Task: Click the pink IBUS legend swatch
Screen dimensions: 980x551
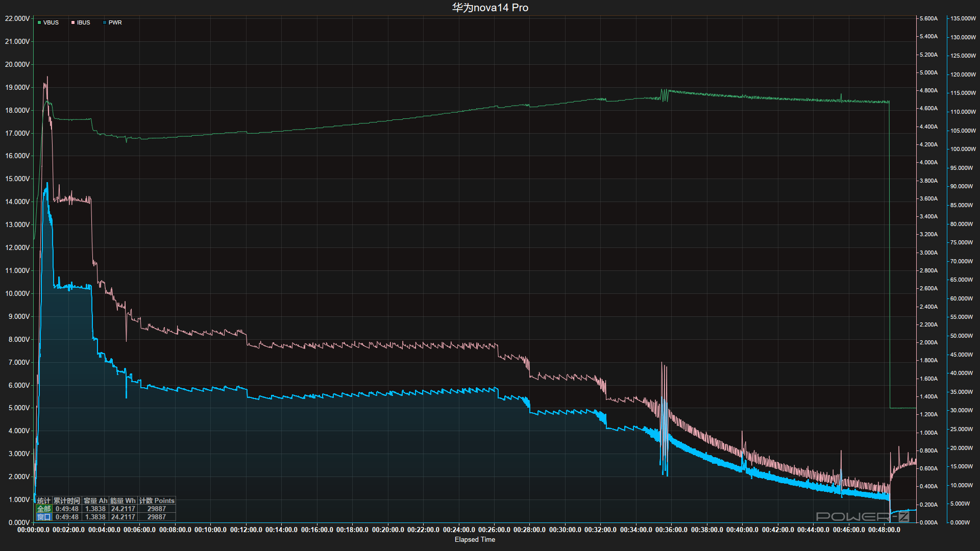Action: (73, 22)
